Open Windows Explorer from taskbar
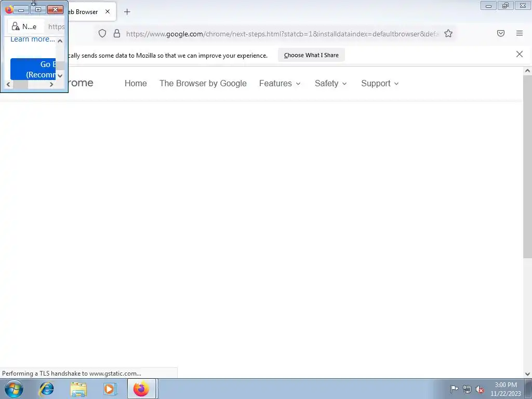 (78, 389)
